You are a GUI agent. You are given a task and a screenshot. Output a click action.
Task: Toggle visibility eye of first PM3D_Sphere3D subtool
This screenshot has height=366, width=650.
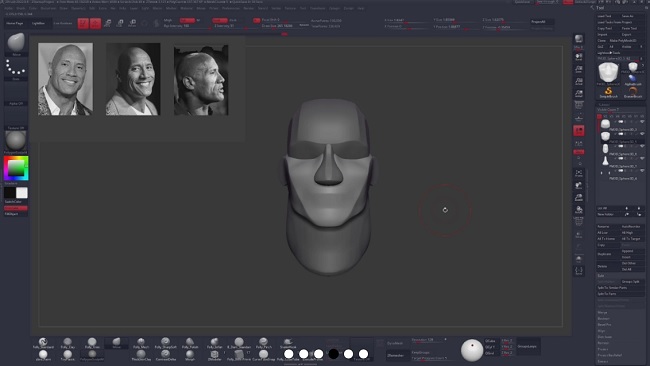click(x=642, y=122)
